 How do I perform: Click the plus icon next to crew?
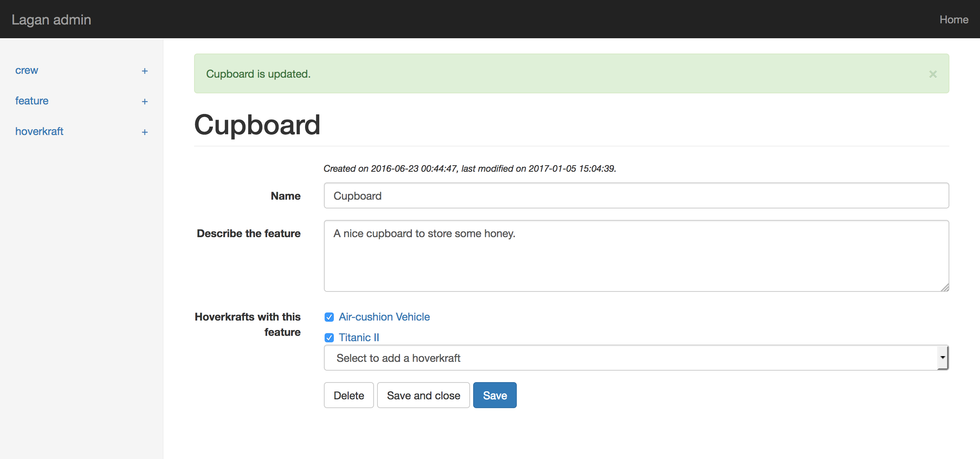pyautogui.click(x=145, y=71)
